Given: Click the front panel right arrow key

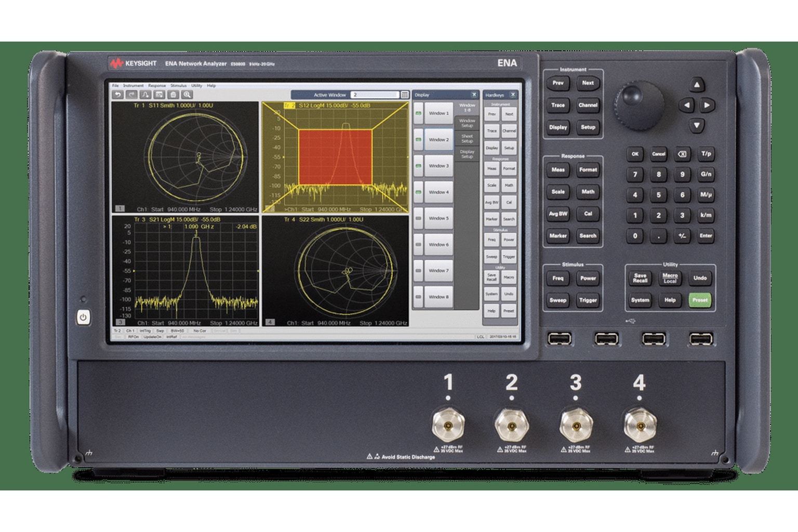Looking at the screenshot, I should click(707, 105).
